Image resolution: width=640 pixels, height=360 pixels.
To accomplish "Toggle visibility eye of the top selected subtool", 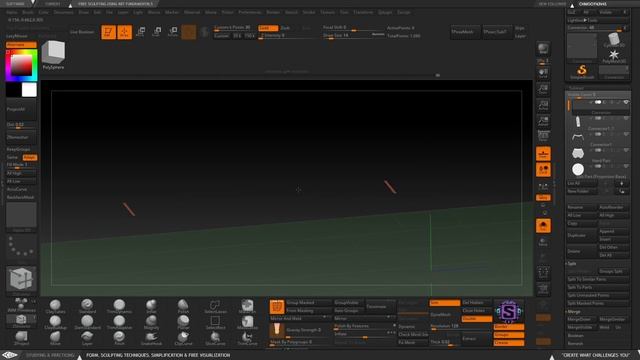I will (626, 102).
